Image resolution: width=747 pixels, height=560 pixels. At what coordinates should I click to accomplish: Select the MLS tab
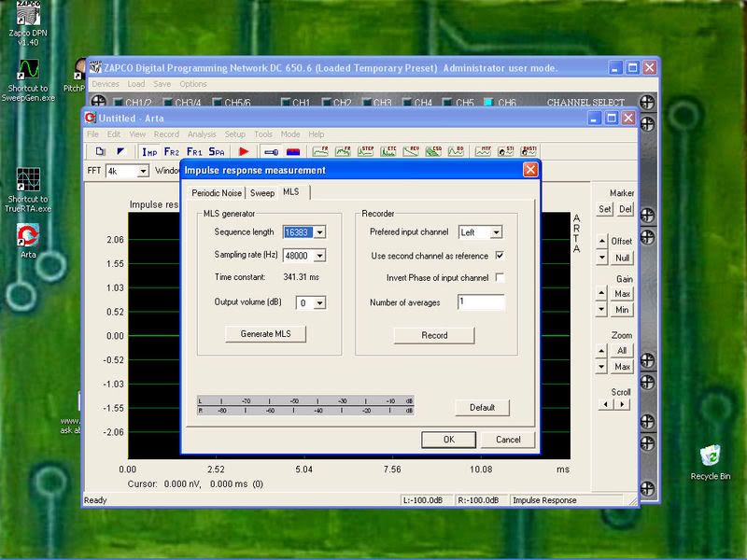pyautogui.click(x=291, y=191)
